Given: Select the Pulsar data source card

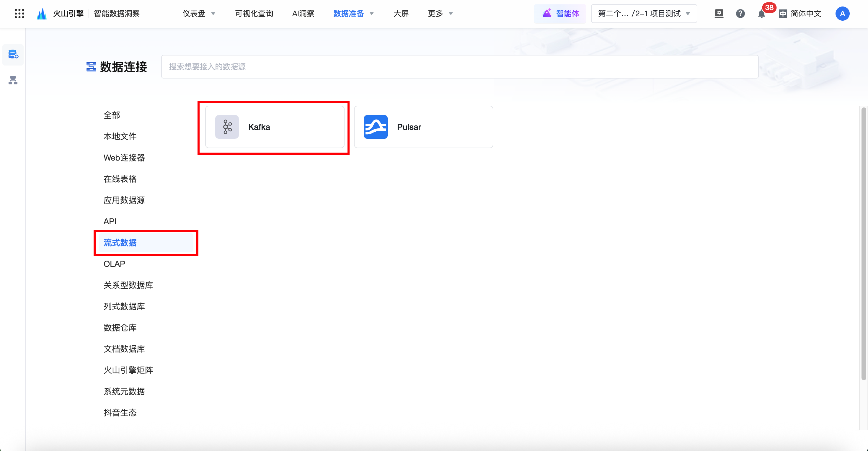Looking at the screenshot, I should tap(423, 127).
